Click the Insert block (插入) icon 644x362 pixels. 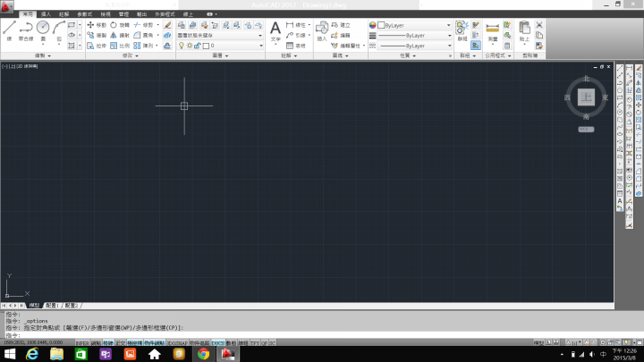tap(322, 31)
